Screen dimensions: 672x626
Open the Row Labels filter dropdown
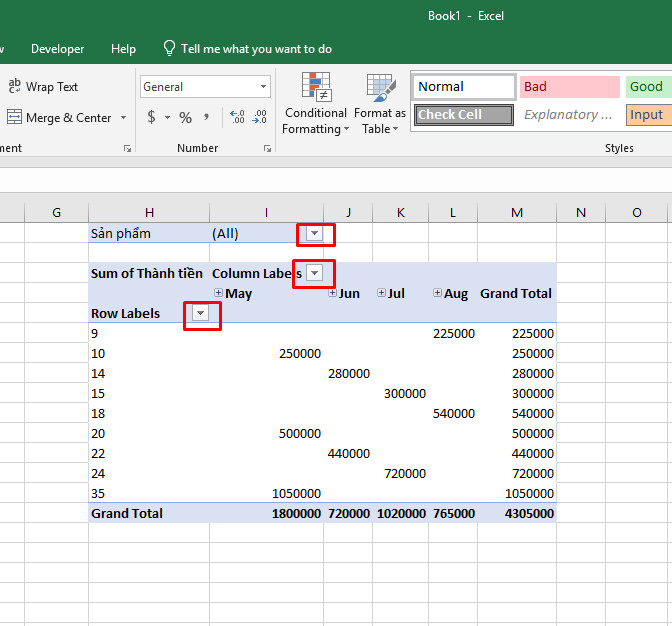[200, 313]
